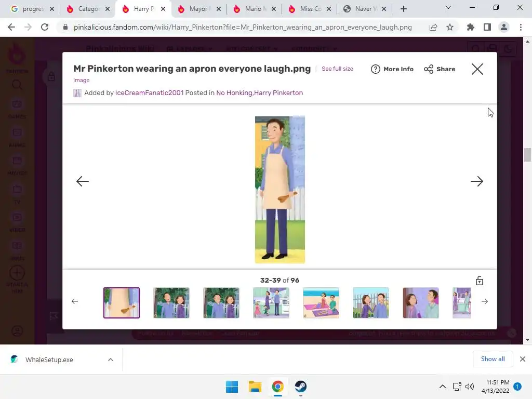Image resolution: width=532 pixels, height=399 pixels.
Task: Visit IceCreamFanatic2001 user profile link
Action: coord(149,92)
